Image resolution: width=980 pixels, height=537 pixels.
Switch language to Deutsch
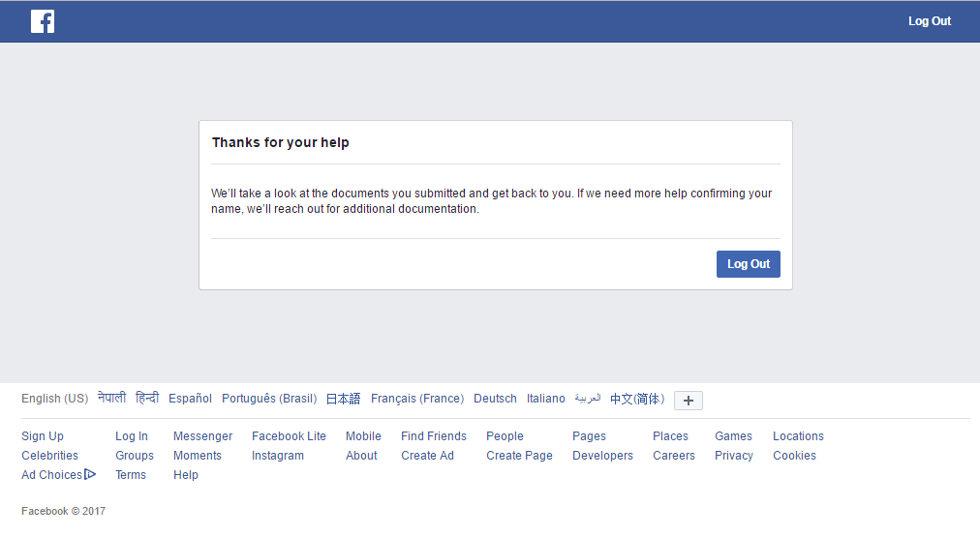coord(495,399)
